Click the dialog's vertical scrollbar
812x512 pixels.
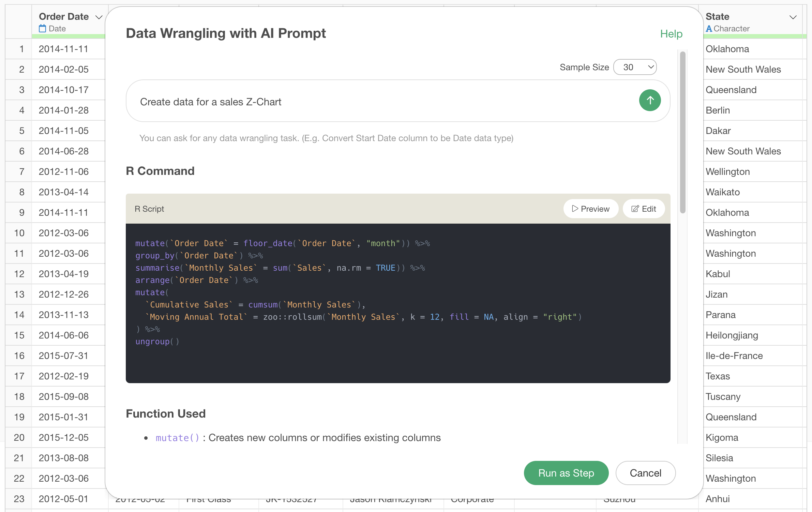click(x=682, y=132)
